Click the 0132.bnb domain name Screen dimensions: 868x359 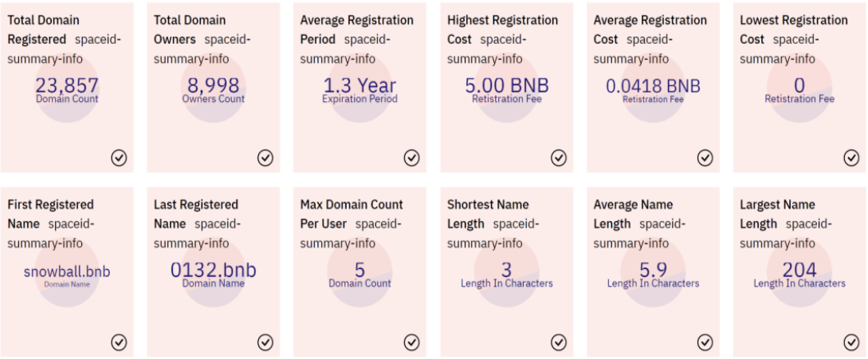[213, 270]
